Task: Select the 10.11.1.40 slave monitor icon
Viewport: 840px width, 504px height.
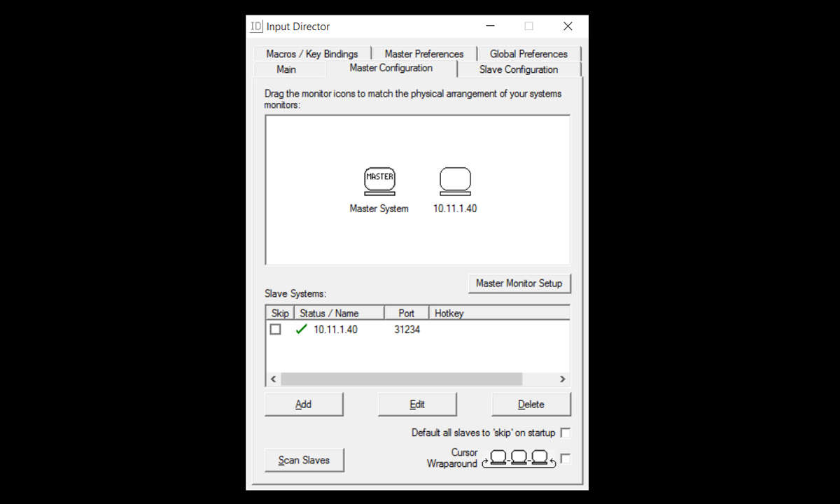Action: (455, 181)
